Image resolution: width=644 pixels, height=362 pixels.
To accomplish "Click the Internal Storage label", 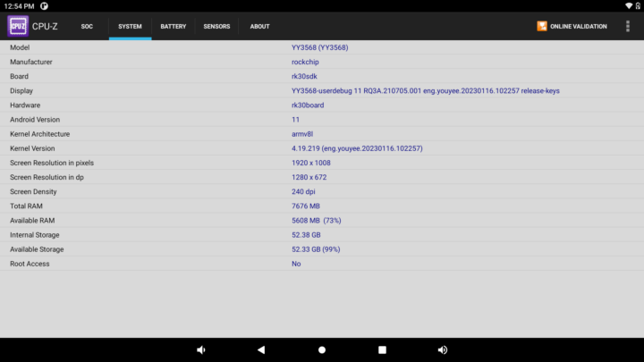I will coord(35,235).
